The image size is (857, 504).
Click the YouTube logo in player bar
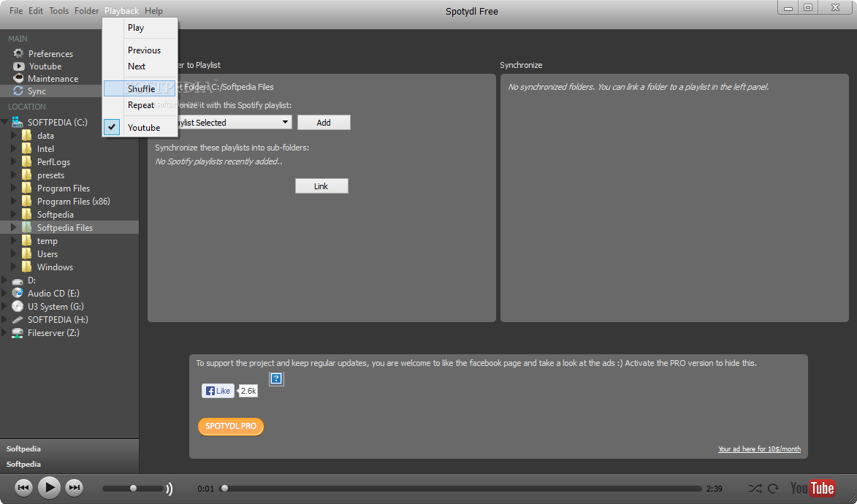click(812, 488)
